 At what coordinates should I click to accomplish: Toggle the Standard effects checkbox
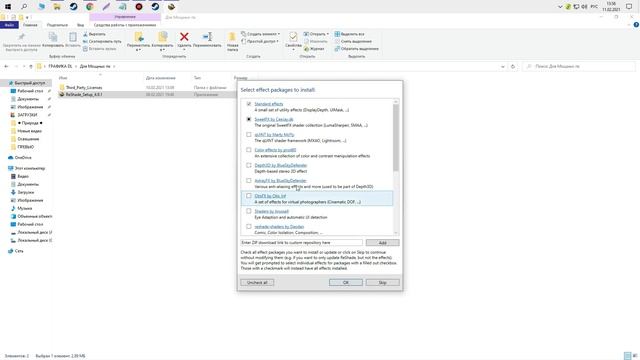pos(249,104)
